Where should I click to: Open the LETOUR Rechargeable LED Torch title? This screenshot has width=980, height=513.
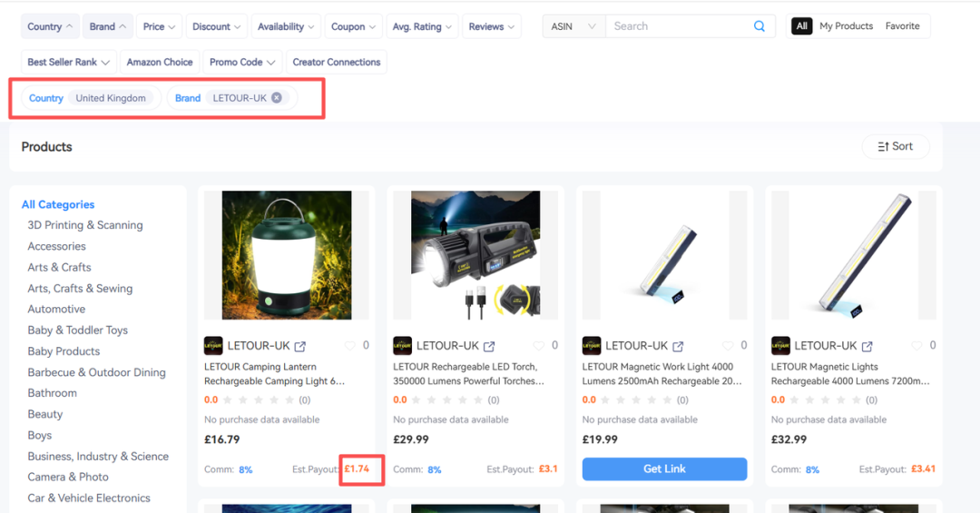pos(469,374)
